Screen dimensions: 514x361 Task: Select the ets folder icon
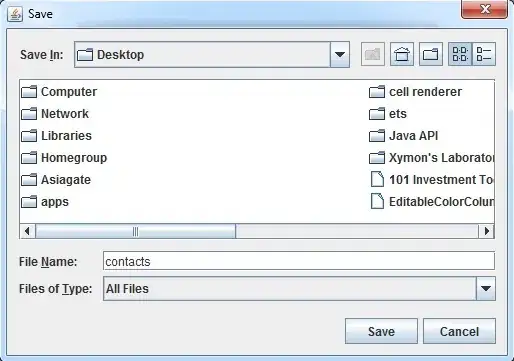tap(377, 114)
